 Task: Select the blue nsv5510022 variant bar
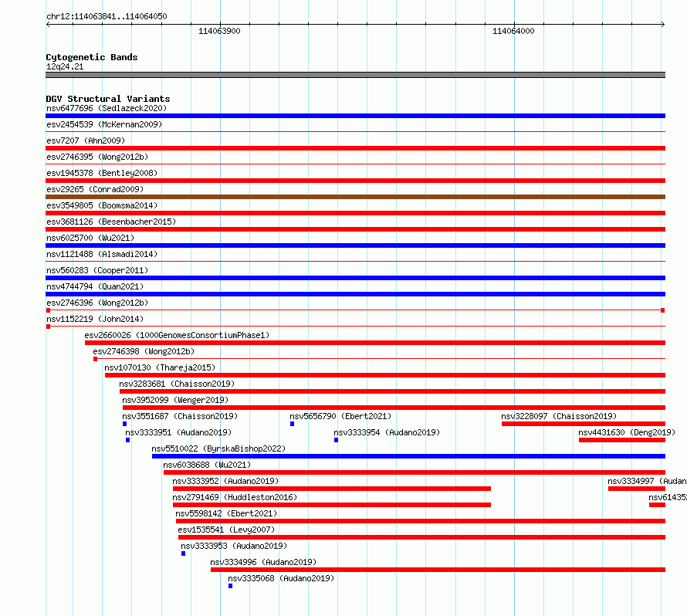[x=409, y=456]
